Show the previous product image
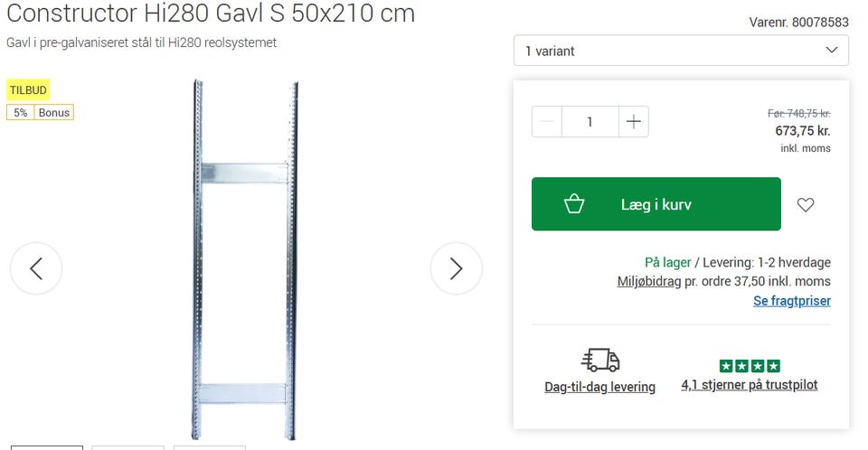868x450 pixels. 36,268
